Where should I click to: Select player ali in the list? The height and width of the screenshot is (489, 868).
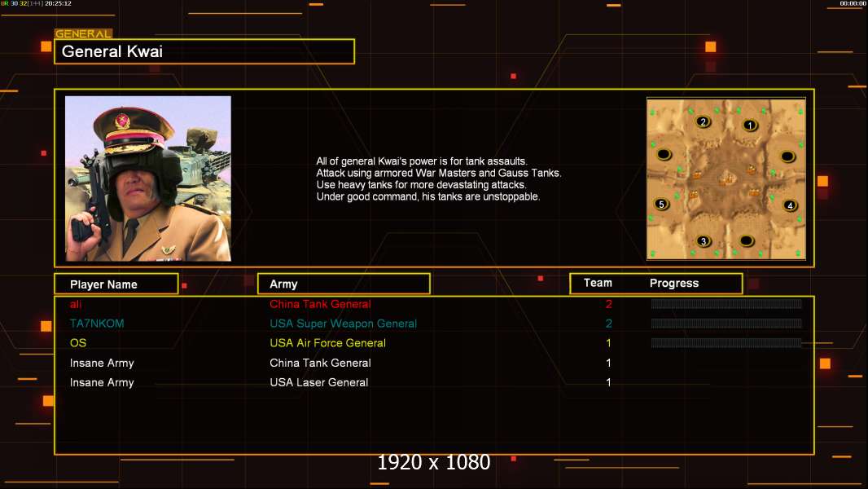(76, 304)
